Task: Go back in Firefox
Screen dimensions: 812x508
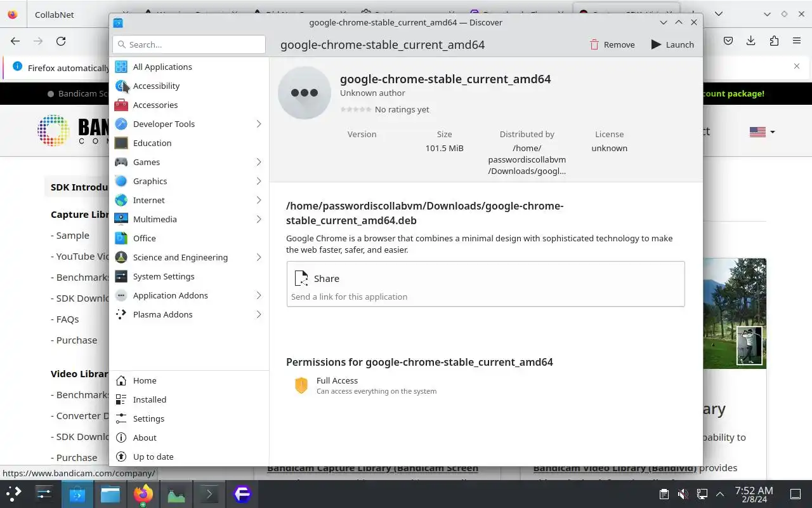Action: [x=15, y=41]
